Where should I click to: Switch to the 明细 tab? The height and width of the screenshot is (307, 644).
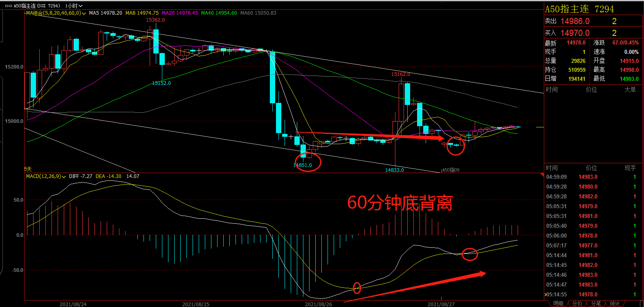click(x=558, y=303)
